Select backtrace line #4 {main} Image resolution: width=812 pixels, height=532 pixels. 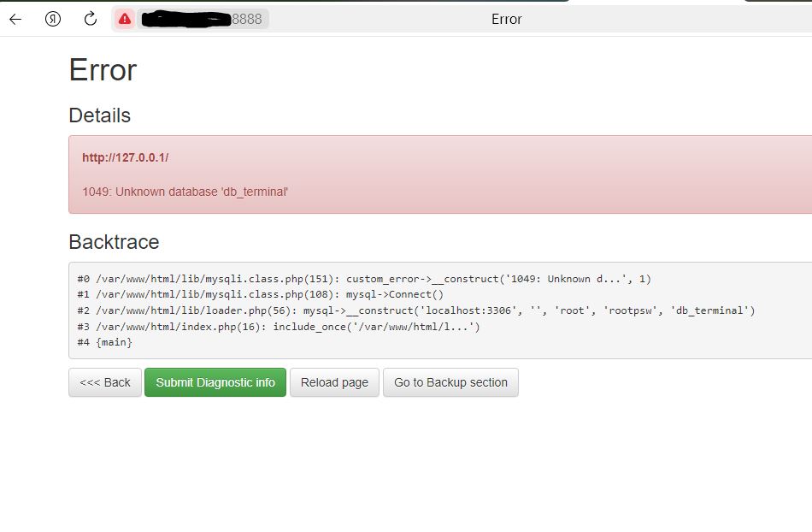[x=104, y=342]
